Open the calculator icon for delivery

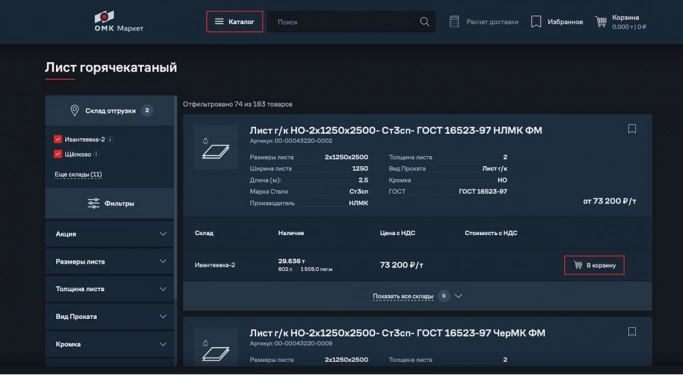coord(454,22)
